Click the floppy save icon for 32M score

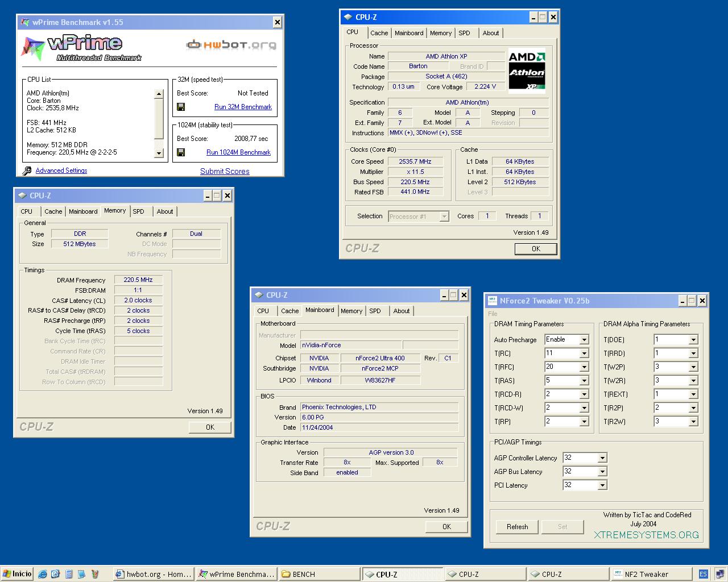click(x=181, y=107)
